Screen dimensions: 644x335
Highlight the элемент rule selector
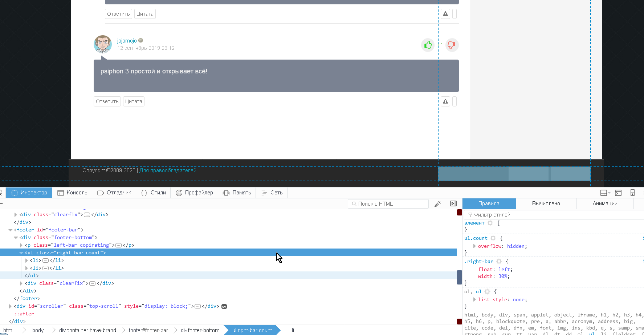coord(490,223)
